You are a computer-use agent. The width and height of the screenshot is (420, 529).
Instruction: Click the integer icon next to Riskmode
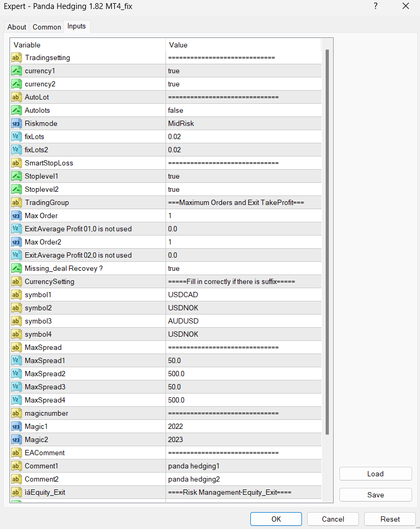16,123
